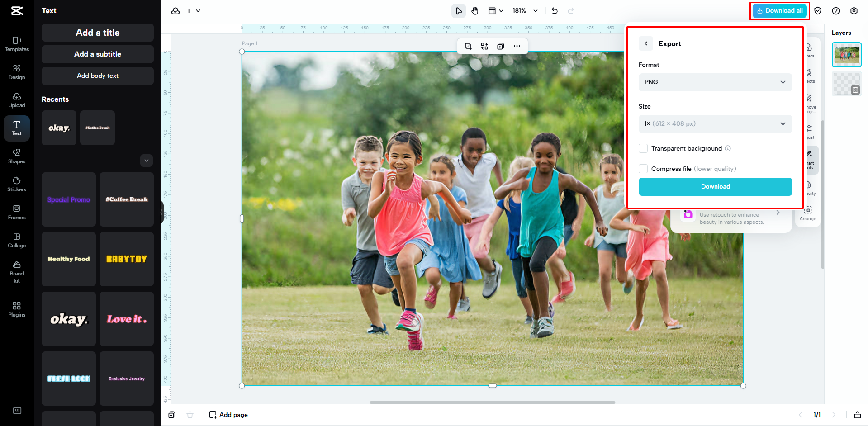Open the 181% zoom level dropdown
The height and width of the screenshot is (426, 868).
point(525,11)
